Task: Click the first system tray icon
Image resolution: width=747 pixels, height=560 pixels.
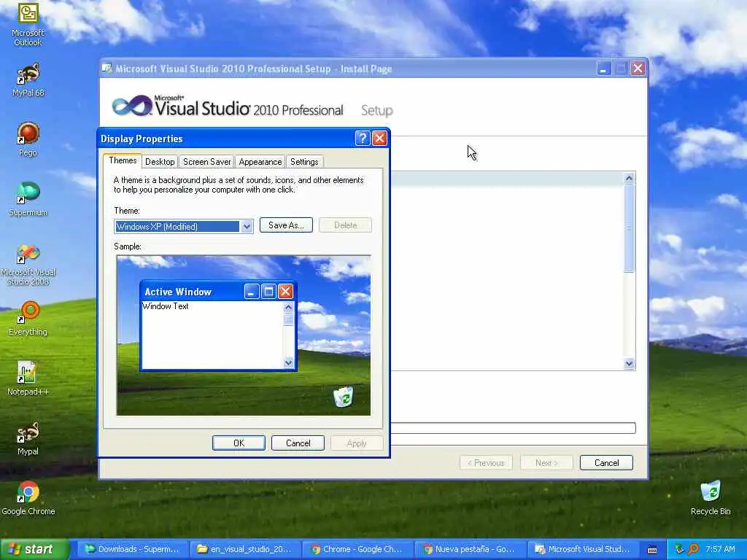Action: [680, 549]
